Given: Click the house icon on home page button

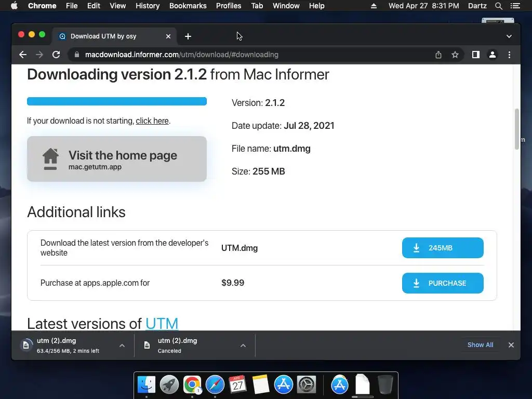Looking at the screenshot, I should point(50,159).
